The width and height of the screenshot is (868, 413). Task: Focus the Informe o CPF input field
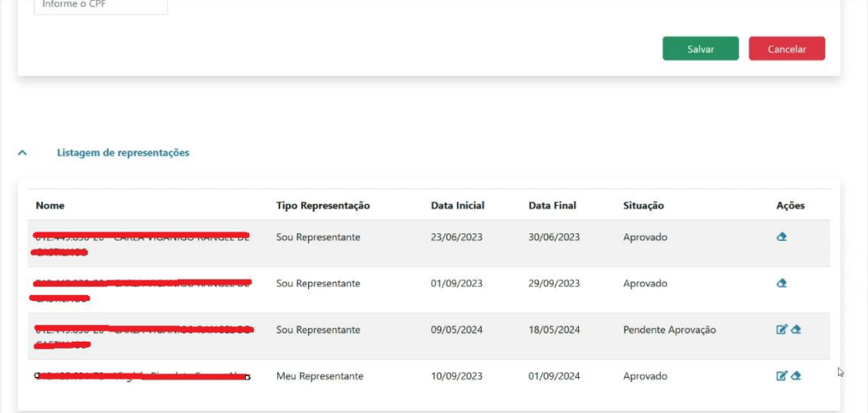click(100, 5)
